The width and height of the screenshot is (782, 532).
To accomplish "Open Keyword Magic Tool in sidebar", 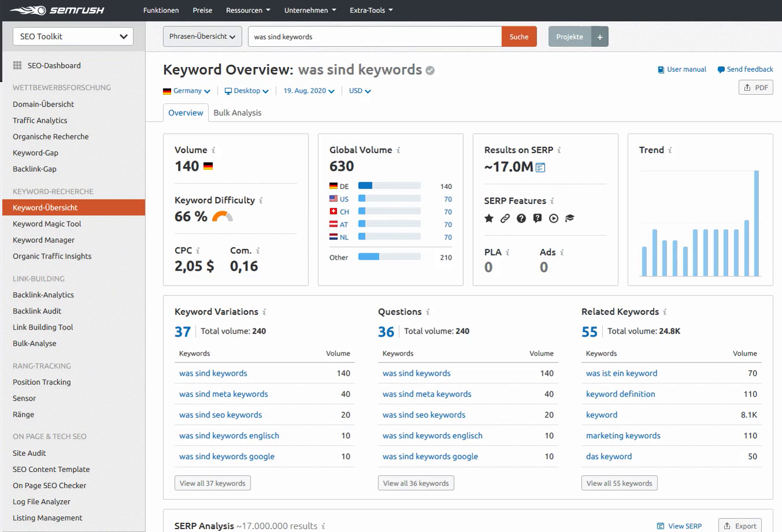I will coord(47,224).
